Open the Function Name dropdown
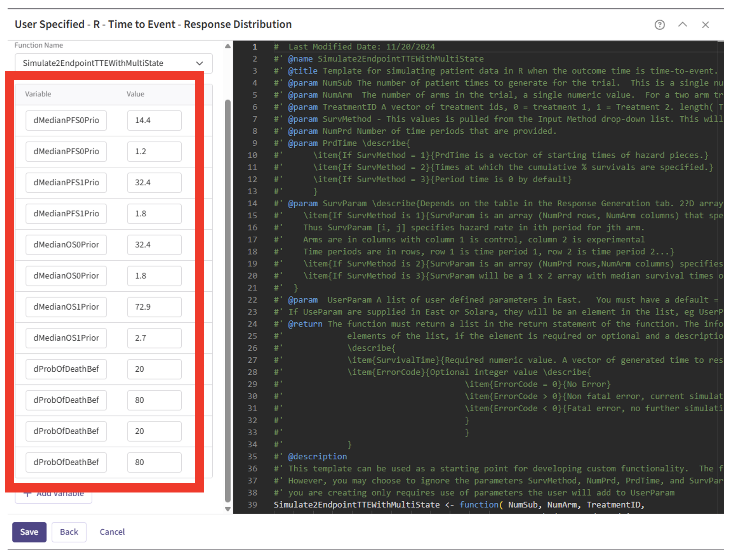 [113, 63]
